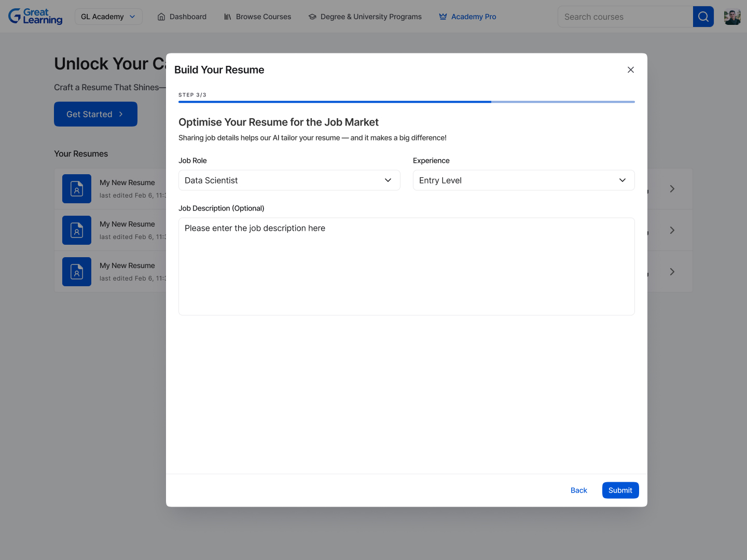Focus the Job Description text area

[406, 267]
